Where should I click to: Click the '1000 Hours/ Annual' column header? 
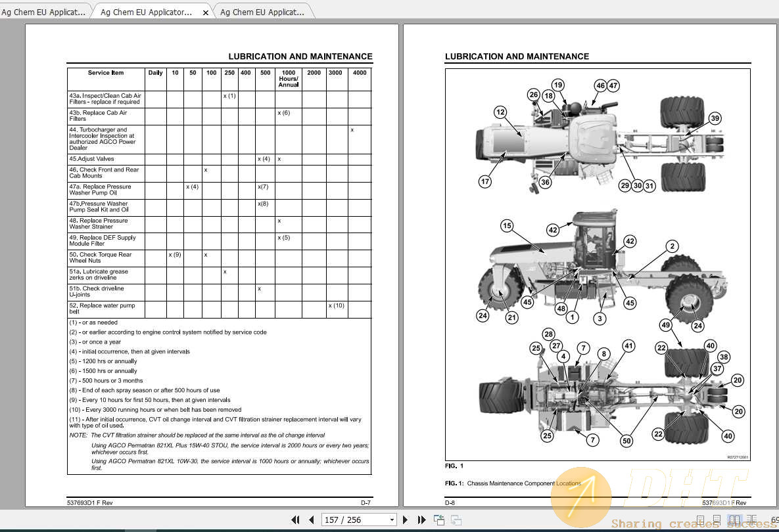click(288, 79)
